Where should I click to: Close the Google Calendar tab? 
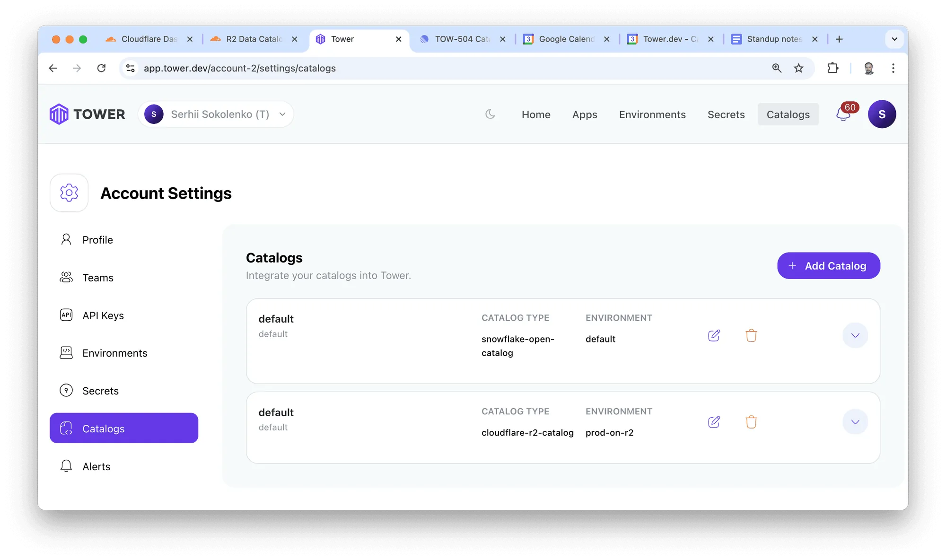[607, 39]
